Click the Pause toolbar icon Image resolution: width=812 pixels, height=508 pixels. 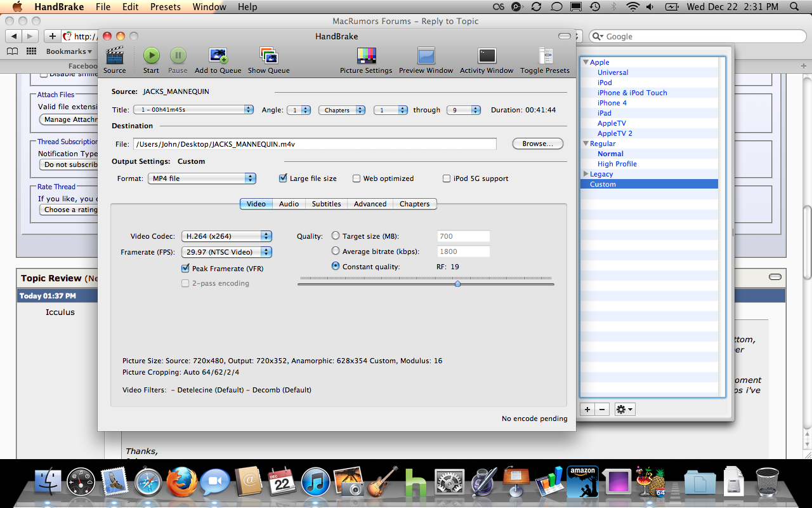(178, 56)
